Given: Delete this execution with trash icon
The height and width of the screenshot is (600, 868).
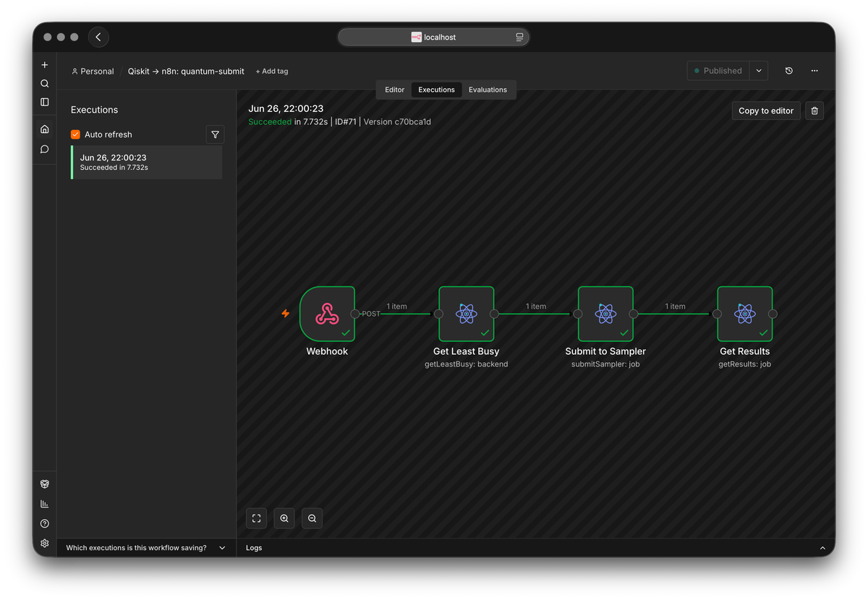Looking at the screenshot, I should [x=814, y=111].
